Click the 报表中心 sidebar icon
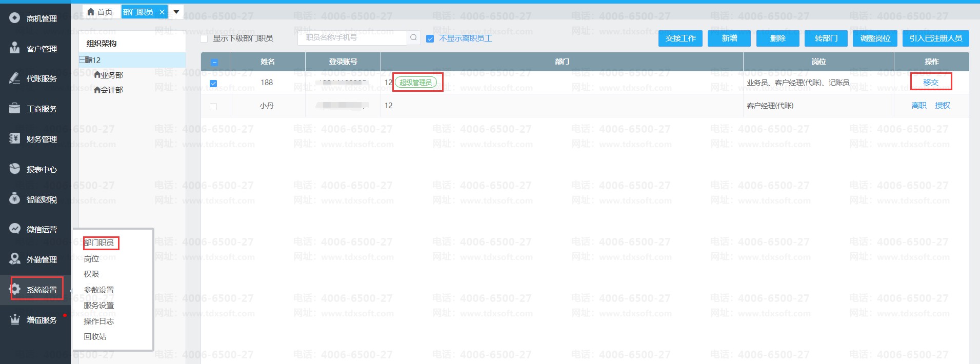980x364 pixels. [x=15, y=169]
